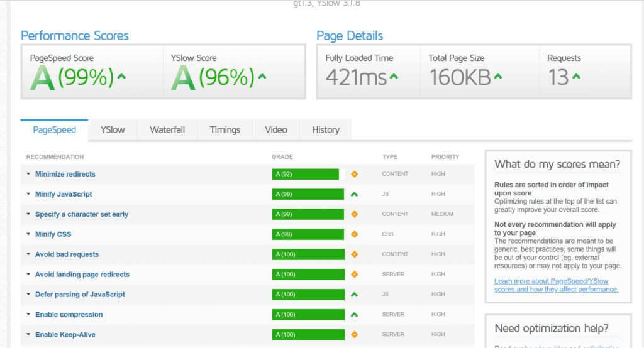Open Learn more about PageSpeed/YSlow scores link
The width and height of the screenshot is (644, 348).
[556, 285]
